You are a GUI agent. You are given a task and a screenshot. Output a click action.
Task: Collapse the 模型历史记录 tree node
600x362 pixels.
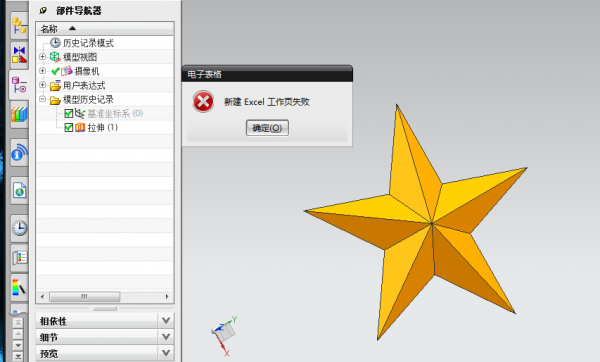42,99
